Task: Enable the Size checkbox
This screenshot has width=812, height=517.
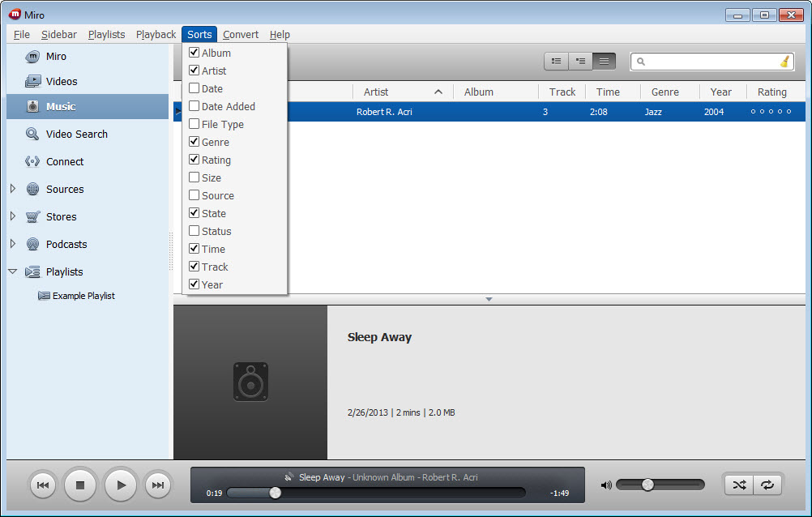Action: tap(194, 177)
